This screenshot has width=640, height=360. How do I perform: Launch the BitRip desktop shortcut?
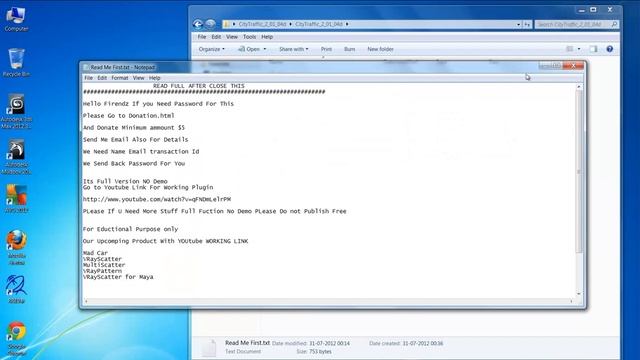click(16, 289)
